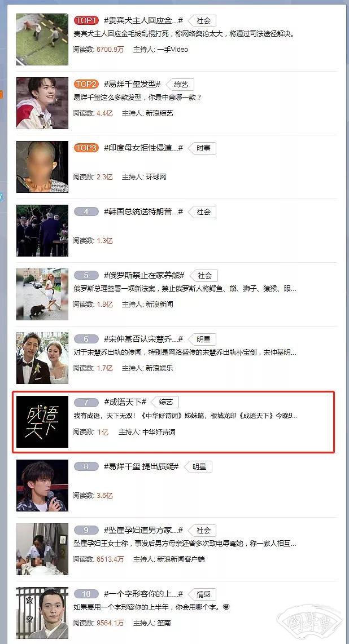Click the 社会 tag on TOP1 topic
The height and width of the screenshot is (644, 349).
click(203, 20)
